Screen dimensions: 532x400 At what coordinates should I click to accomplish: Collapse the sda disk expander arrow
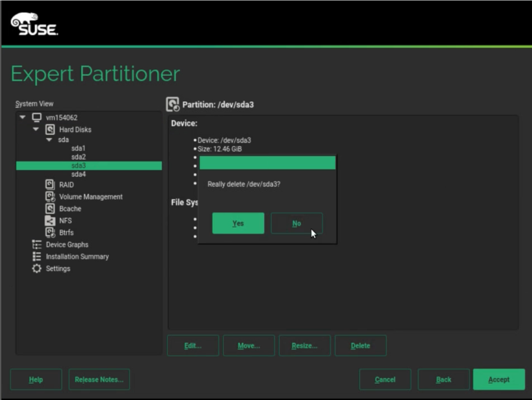pyautogui.click(x=49, y=140)
